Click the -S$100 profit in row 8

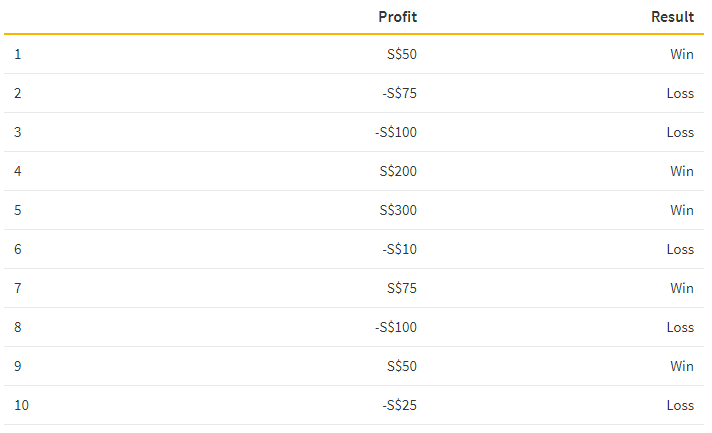tap(396, 327)
